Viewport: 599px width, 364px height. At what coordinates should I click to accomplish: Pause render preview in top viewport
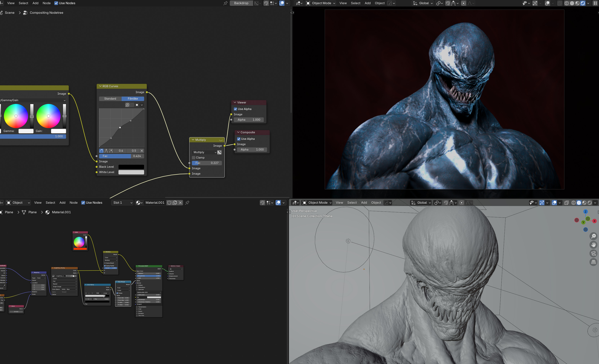pyautogui.click(x=595, y=3)
